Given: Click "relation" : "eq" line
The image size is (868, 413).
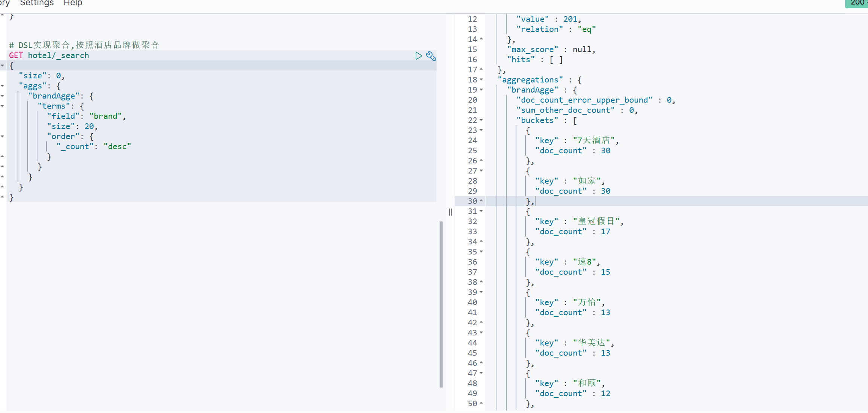Looking at the screenshot, I should [556, 29].
